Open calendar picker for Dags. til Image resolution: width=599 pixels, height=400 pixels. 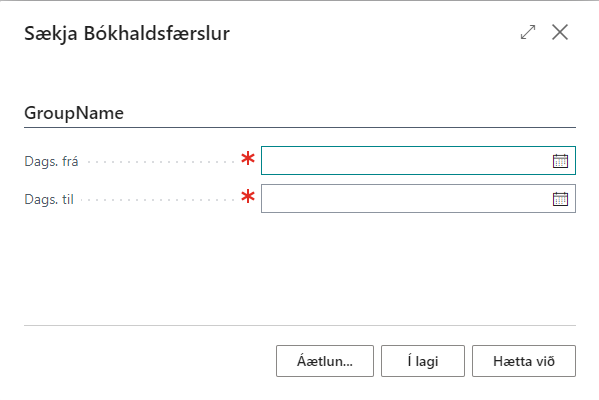tap(560, 199)
